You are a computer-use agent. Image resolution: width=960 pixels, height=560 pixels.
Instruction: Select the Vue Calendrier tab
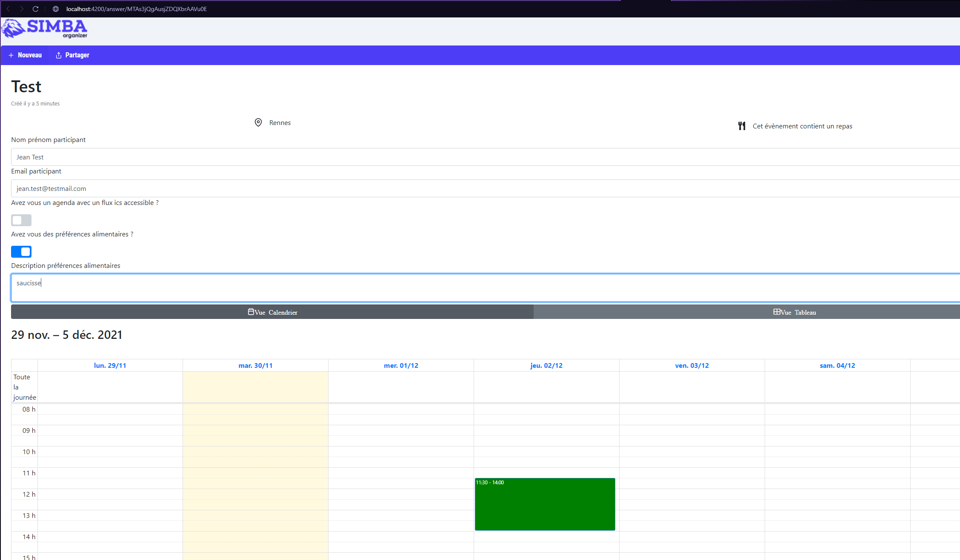point(272,312)
